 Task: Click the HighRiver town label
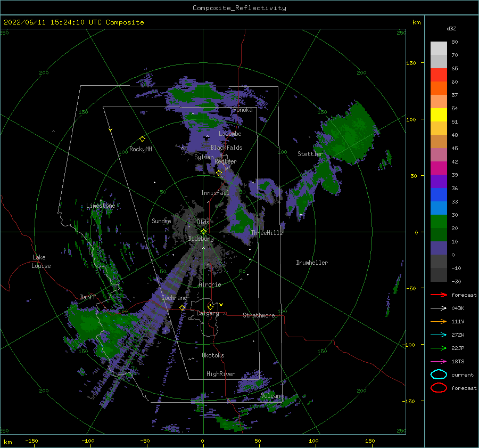[221, 374]
